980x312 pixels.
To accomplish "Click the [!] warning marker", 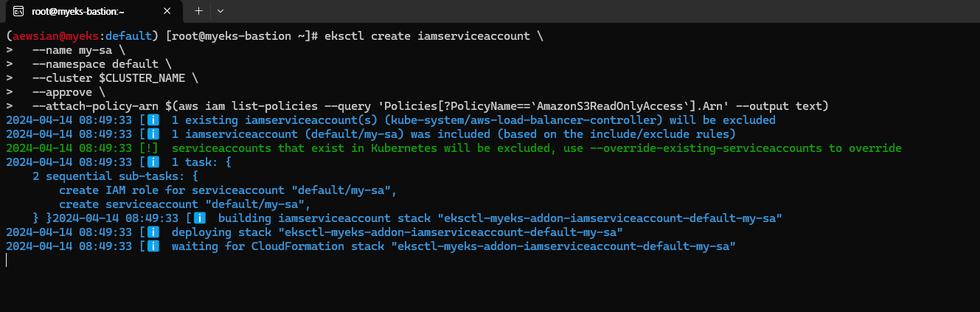I will (x=149, y=148).
